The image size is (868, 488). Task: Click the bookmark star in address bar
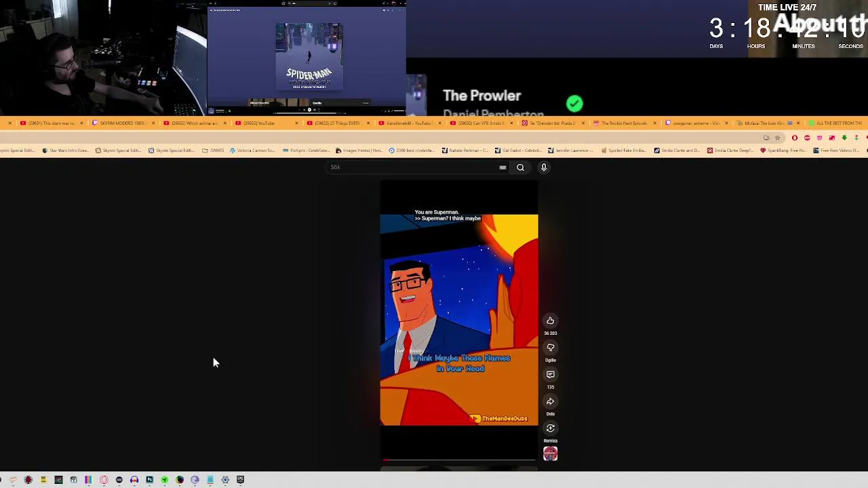click(778, 138)
